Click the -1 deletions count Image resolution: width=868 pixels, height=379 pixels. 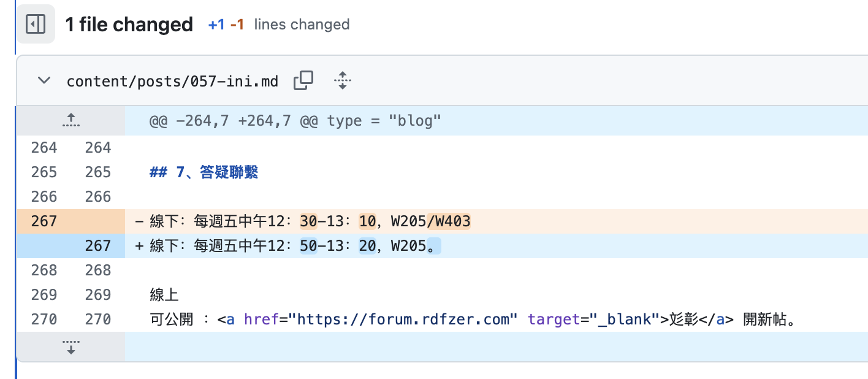[x=237, y=25]
